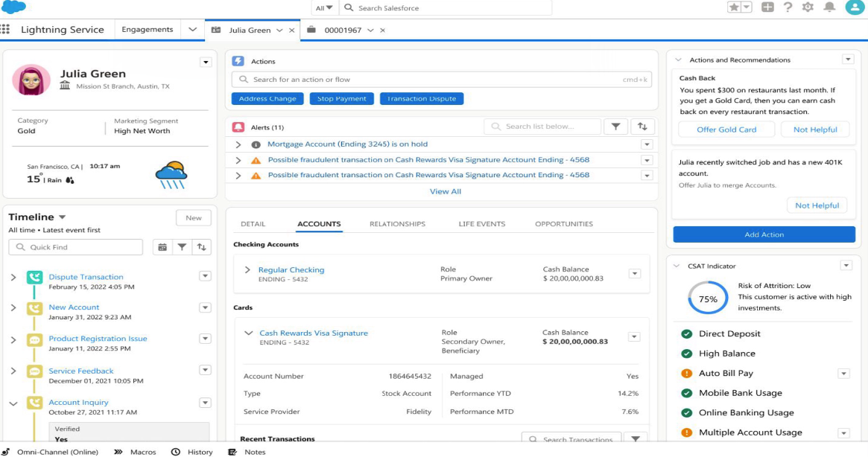Switch to the Relationships tab

397,224
